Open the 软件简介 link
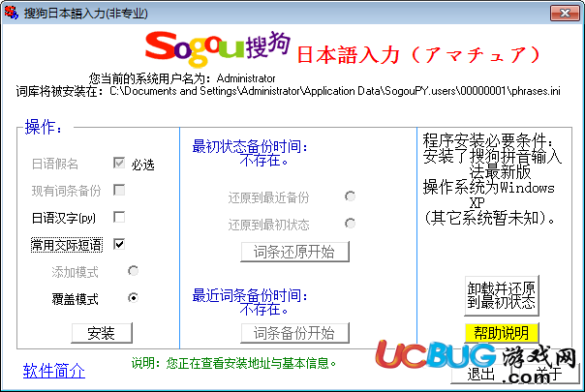The width and height of the screenshot is (585, 392). click(x=54, y=371)
